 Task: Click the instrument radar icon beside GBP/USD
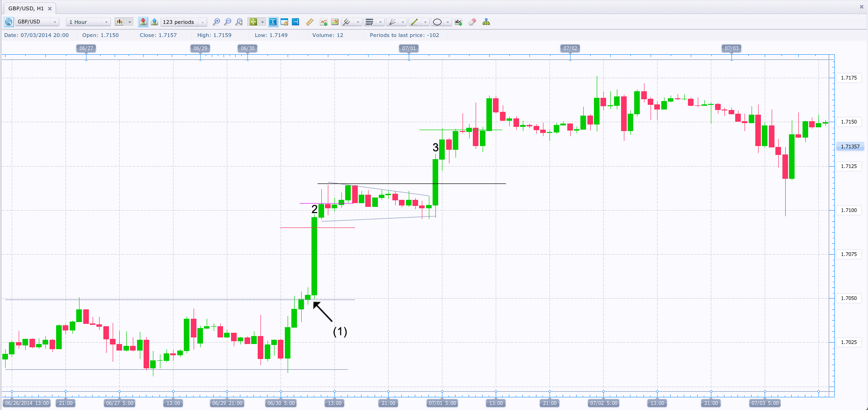point(8,22)
